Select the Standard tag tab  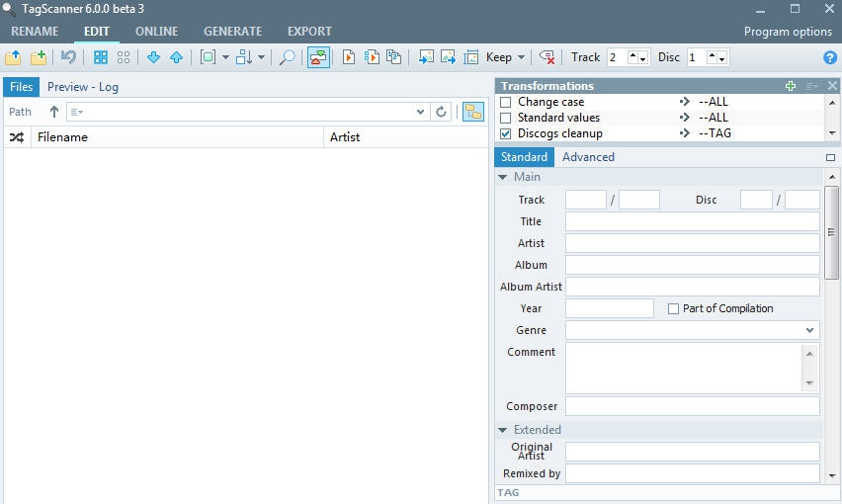point(524,157)
